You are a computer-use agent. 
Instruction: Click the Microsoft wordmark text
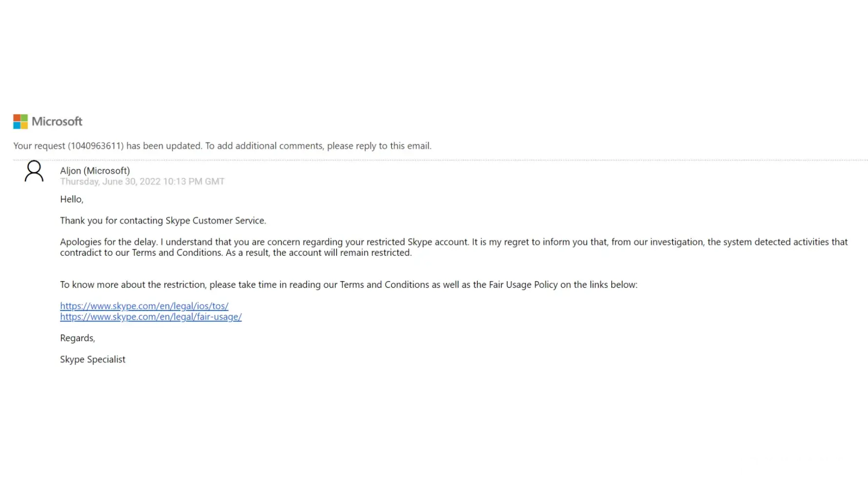coord(57,122)
